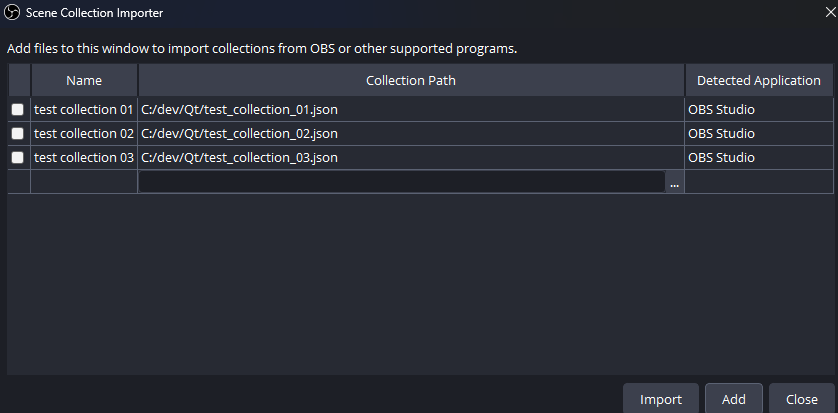
Task: Click the test collection 03 name cell
Action: tap(84, 157)
